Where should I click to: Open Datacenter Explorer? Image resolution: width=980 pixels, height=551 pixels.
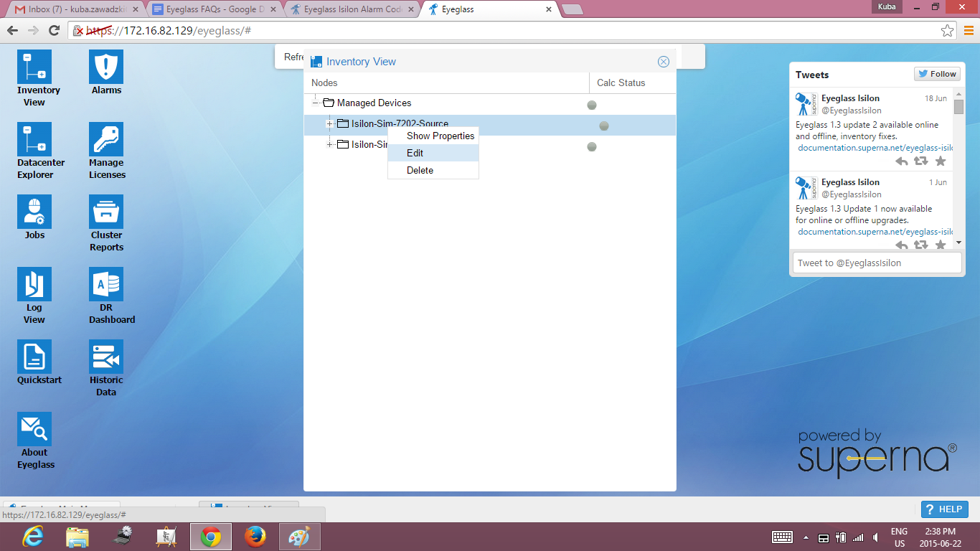point(34,139)
